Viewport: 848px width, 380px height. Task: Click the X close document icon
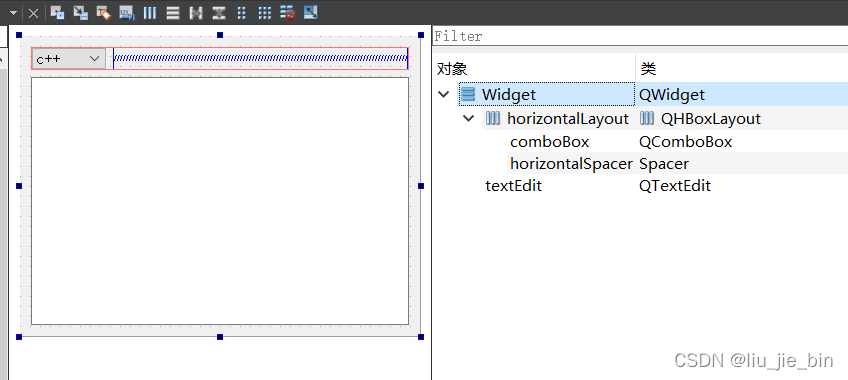point(33,13)
